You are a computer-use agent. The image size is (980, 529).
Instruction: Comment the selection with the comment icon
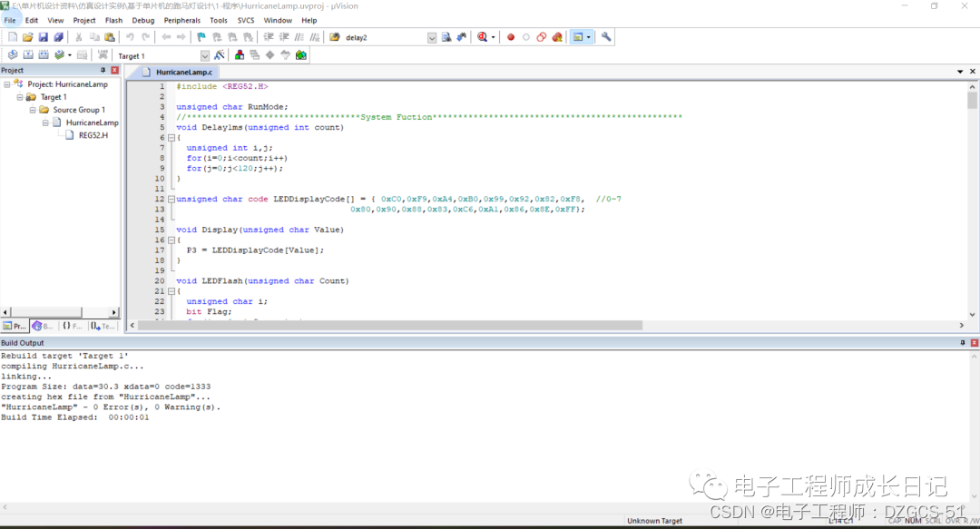tap(299, 37)
